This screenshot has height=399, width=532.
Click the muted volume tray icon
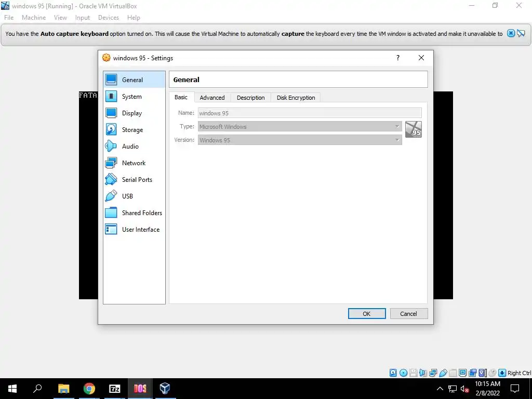[465, 389]
